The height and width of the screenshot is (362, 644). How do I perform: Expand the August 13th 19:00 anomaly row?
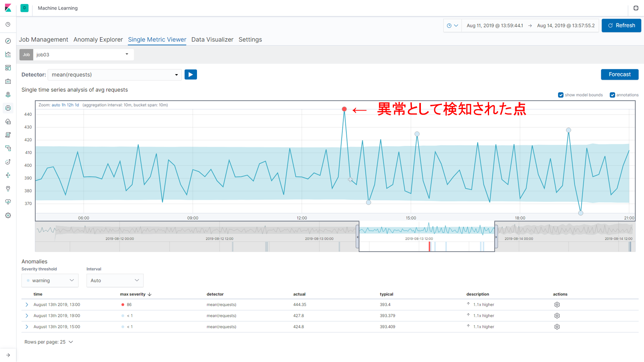click(27, 316)
